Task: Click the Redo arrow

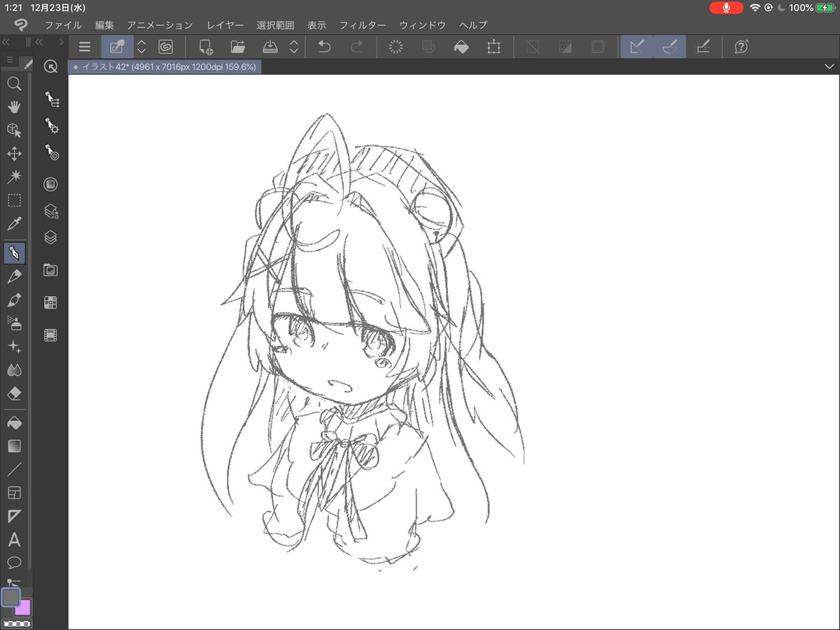Action: point(357,47)
